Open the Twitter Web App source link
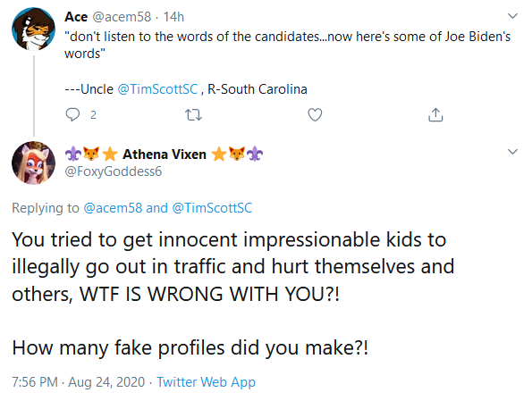This screenshot has height=401, width=532. click(x=206, y=382)
